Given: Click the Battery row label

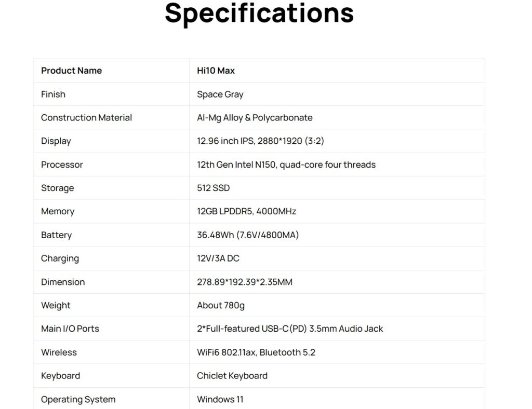Looking at the screenshot, I should click(x=56, y=235).
